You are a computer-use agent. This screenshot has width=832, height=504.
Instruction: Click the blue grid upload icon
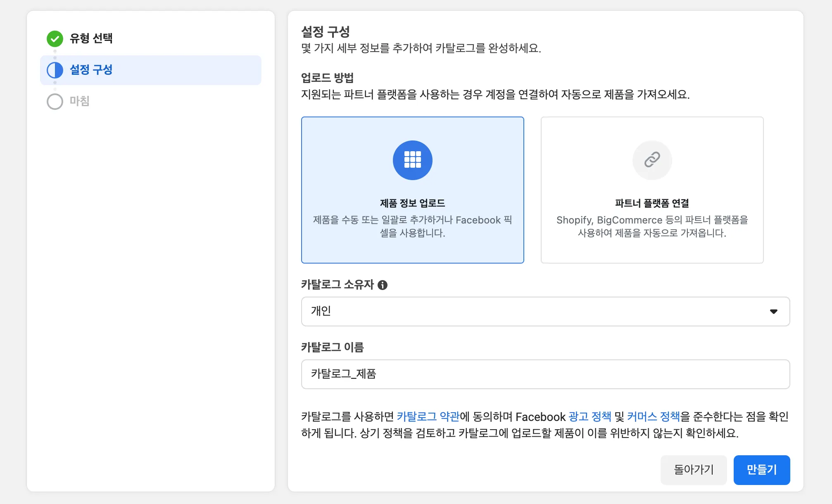coord(412,160)
